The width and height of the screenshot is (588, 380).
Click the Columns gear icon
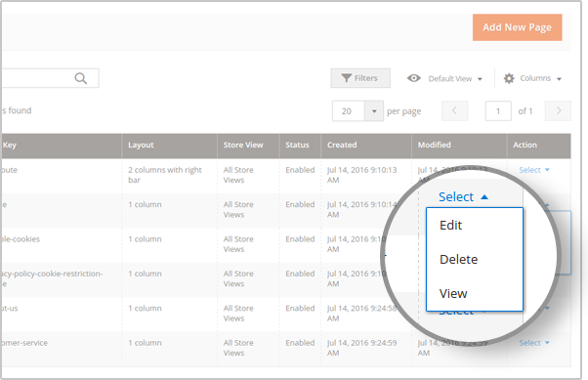509,78
